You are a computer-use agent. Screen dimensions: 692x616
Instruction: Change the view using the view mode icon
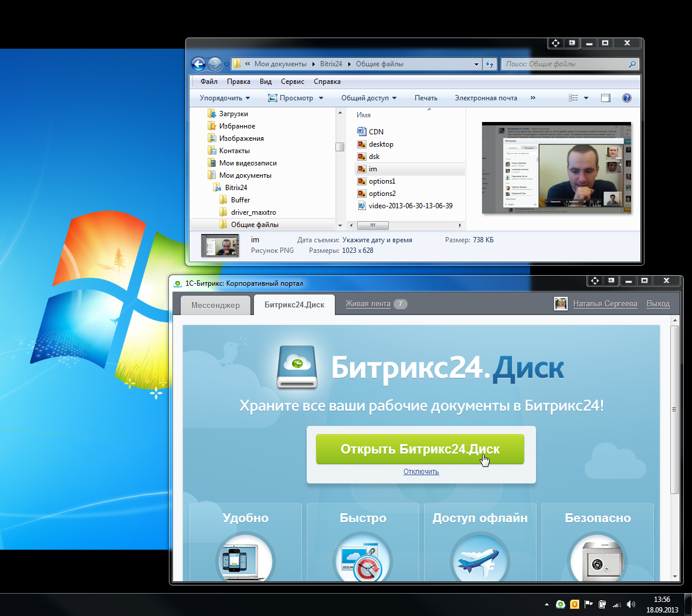[x=574, y=98]
